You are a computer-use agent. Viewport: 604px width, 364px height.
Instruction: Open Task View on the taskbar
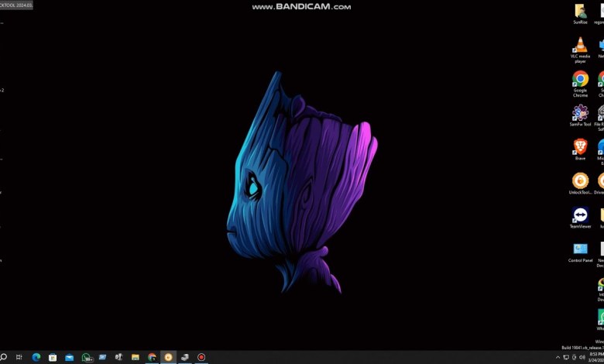coord(19,357)
